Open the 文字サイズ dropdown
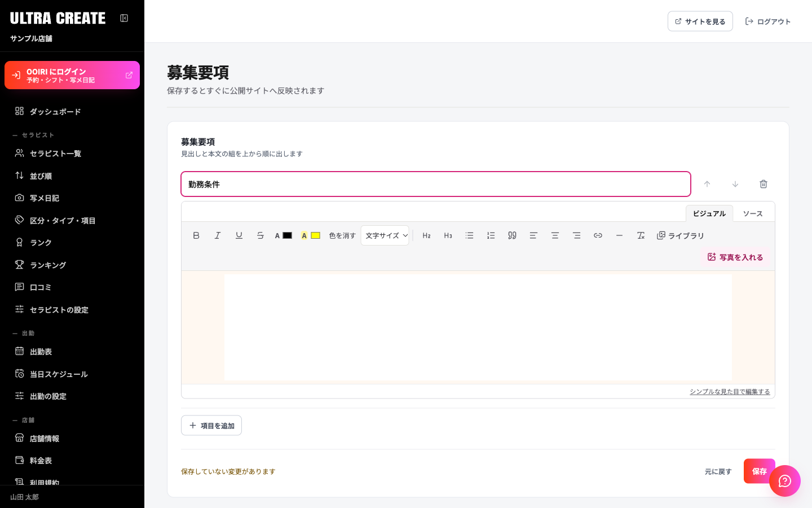This screenshot has width=812, height=508. pos(385,235)
